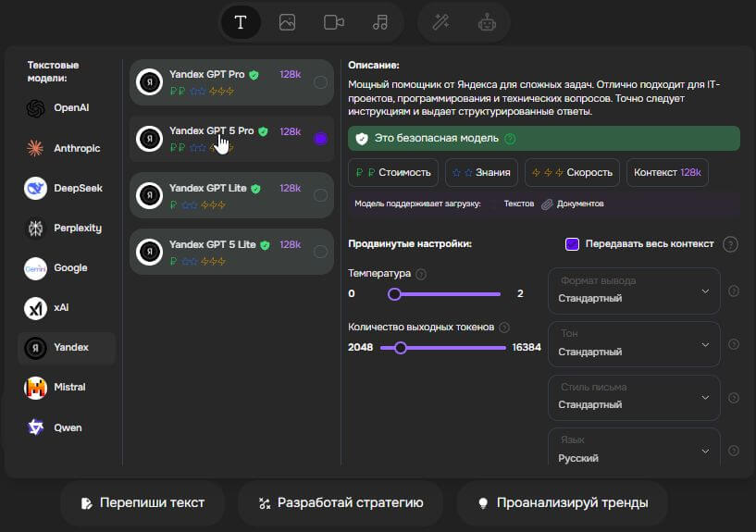
Task: Choose the Yandex provider
Action: pos(67,348)
